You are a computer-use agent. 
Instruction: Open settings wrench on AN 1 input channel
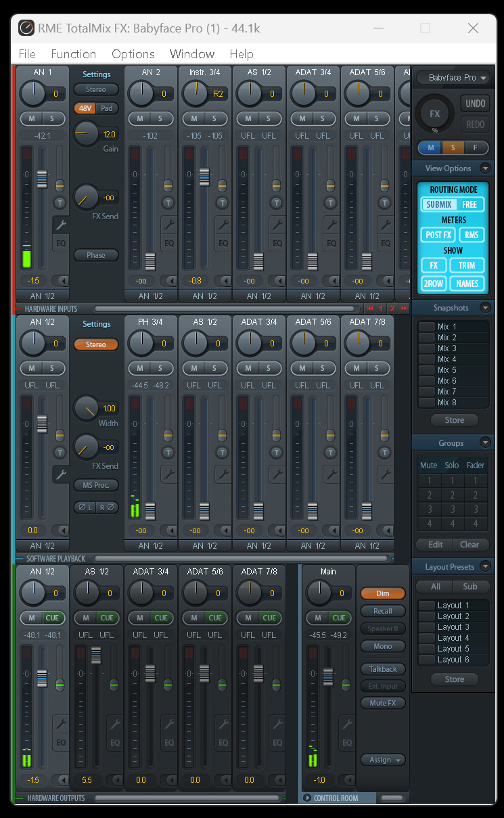(61, 225)
